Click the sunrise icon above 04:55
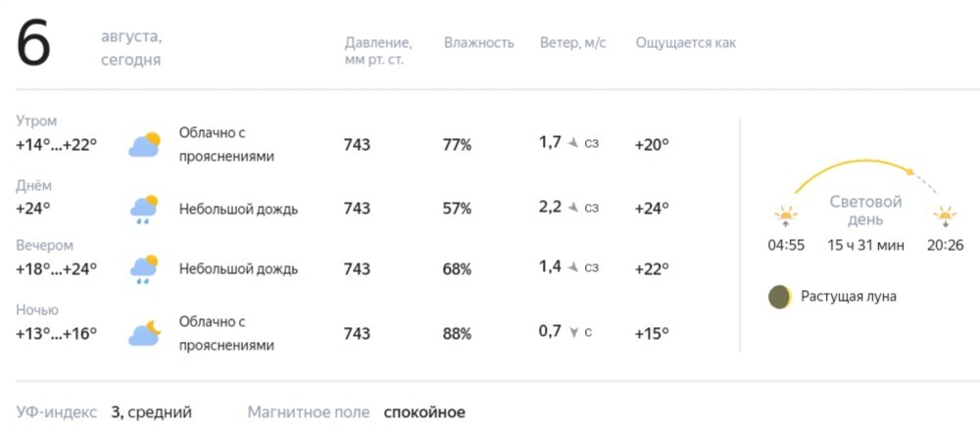This screenshot has width=980, height=431. (x=786, y=216)
